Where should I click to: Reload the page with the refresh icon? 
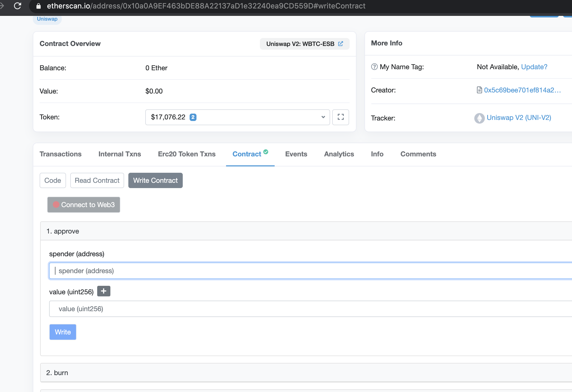(x=17, y=6)
